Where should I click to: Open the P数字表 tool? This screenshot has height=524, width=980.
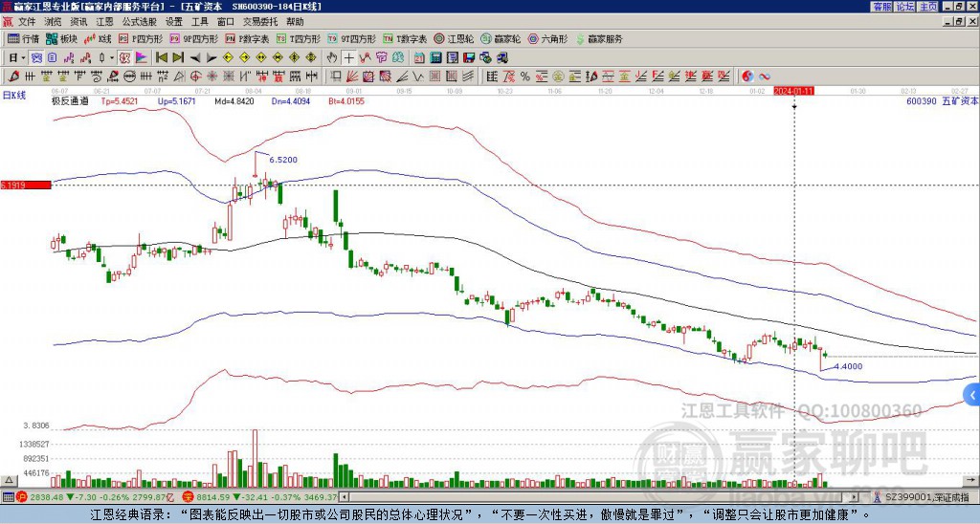247,38
